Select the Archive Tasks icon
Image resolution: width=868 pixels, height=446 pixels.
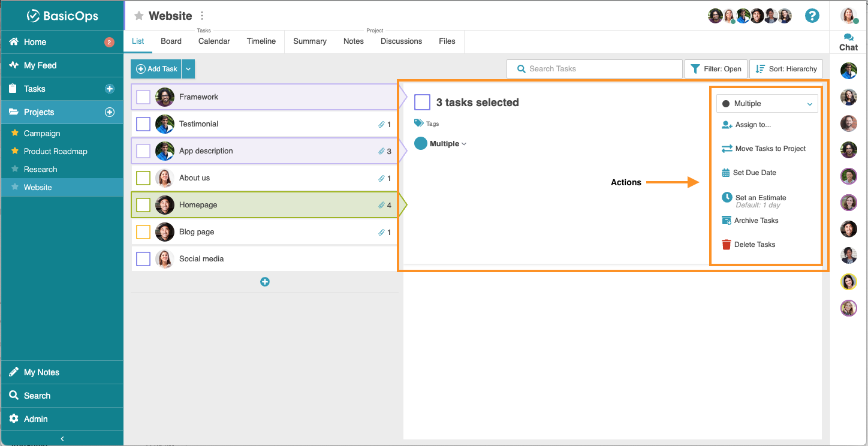click(727, 221)
